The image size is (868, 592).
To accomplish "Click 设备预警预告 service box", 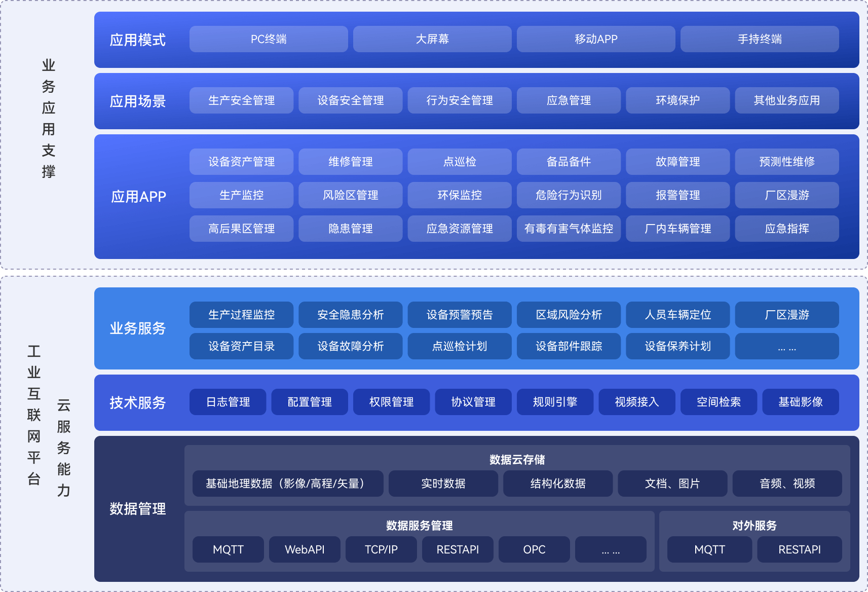I will point(460,315).
